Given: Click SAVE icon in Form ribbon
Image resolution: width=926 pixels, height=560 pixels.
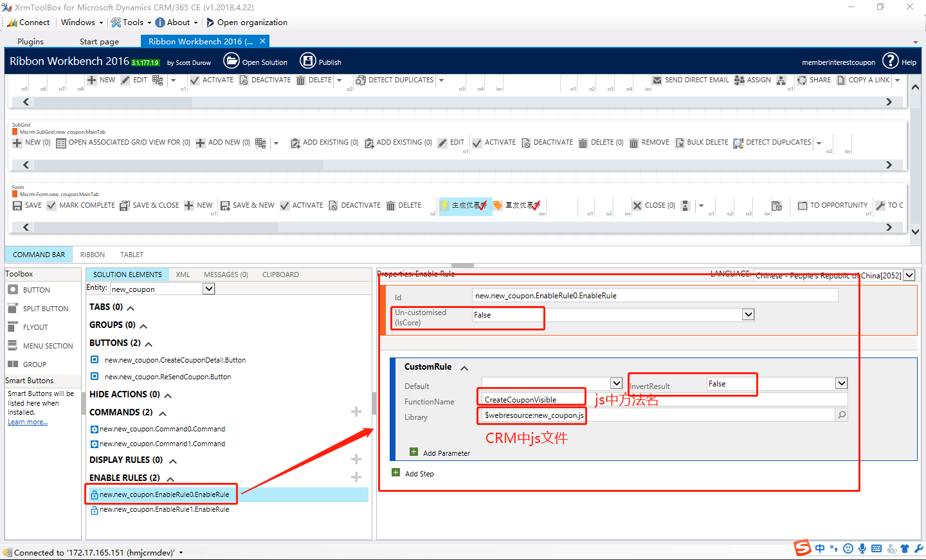Looking at the screenshot, I should 17,206.
